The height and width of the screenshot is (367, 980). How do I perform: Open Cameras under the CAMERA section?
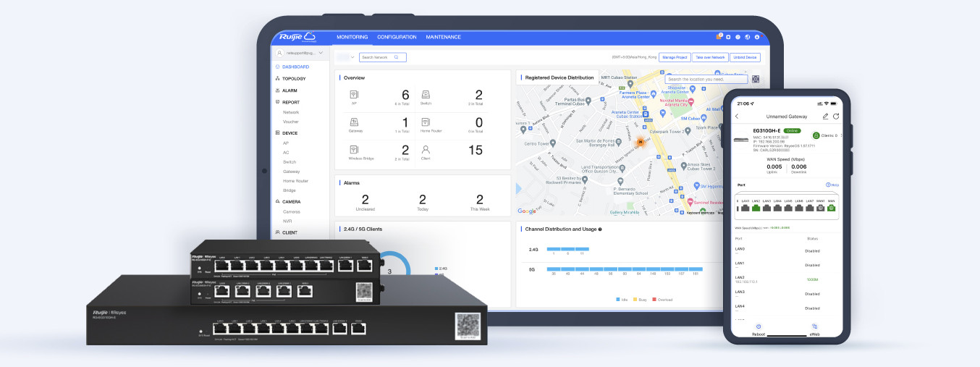click(292, 212)
